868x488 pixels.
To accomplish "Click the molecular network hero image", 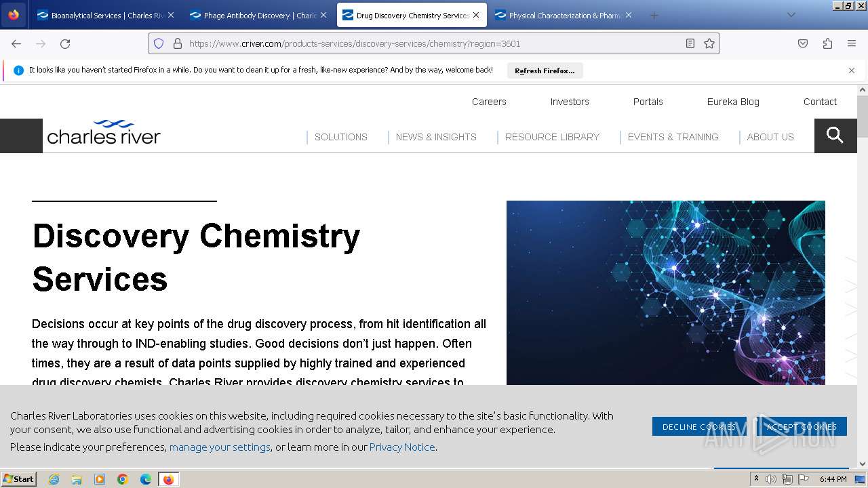I will (665, 293).
